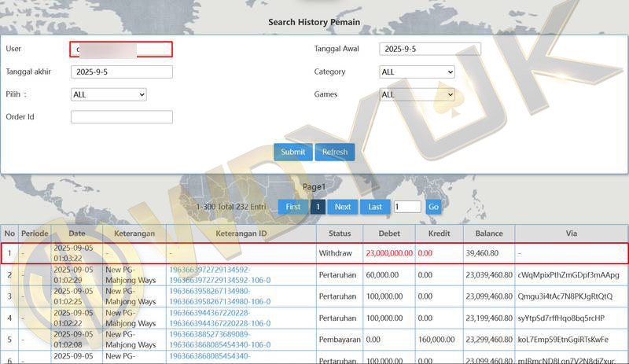Click the Kredit column header

[440, 233]
